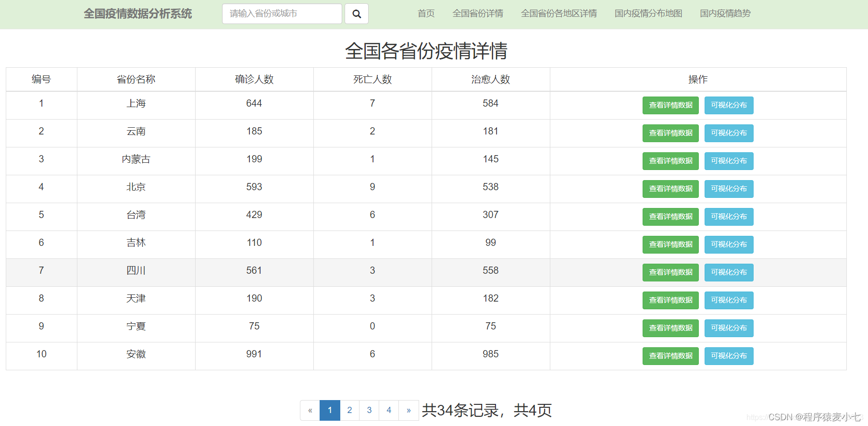Show 可视化分布 for 云南

(x=729, y=134)
